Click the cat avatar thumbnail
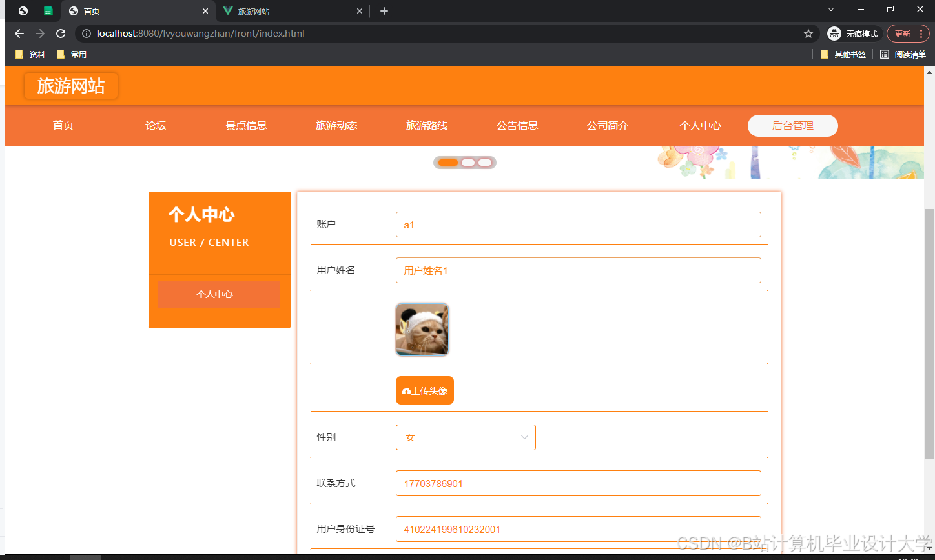Screen dimensions: 935x560 [x=422, y=330]
